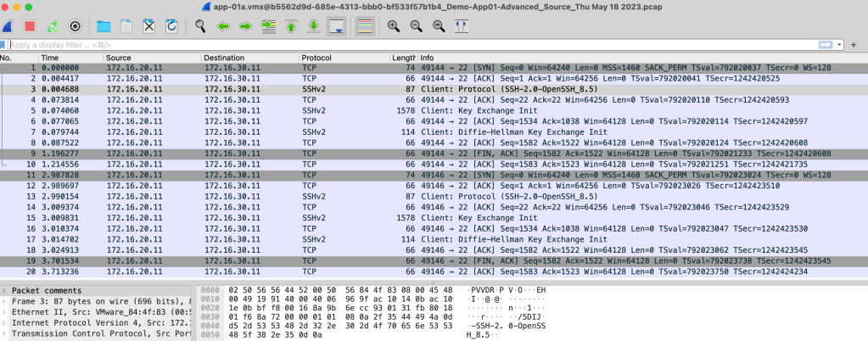Sort packets by Time column header
The height and width of the screenshot is (341, 868).
point(50,58)
